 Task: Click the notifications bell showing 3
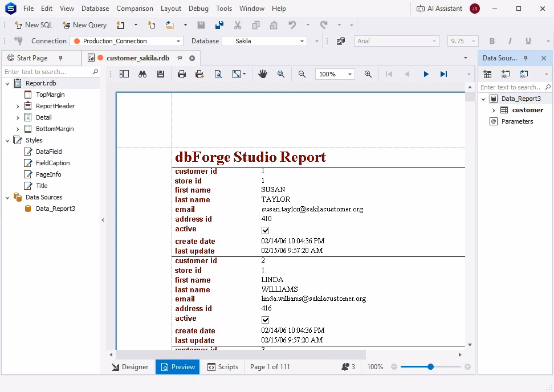tap(348, 367)
